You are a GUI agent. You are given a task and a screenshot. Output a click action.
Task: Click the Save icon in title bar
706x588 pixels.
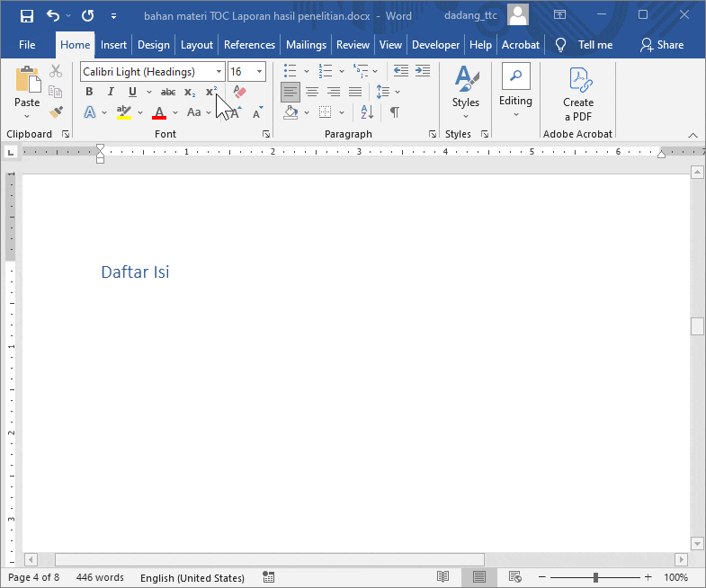[x=26, y=16]
